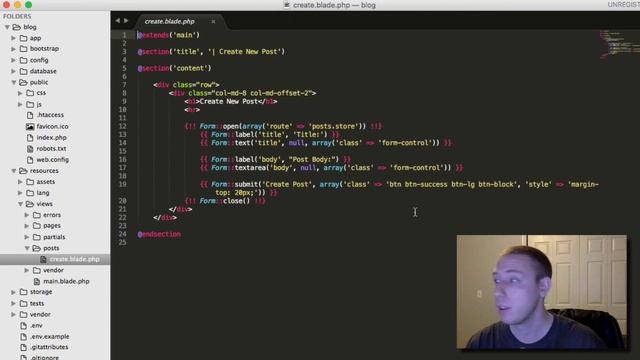Click the pages folder icon
Screen dimensions: 640x360
(x=37, y=226)
